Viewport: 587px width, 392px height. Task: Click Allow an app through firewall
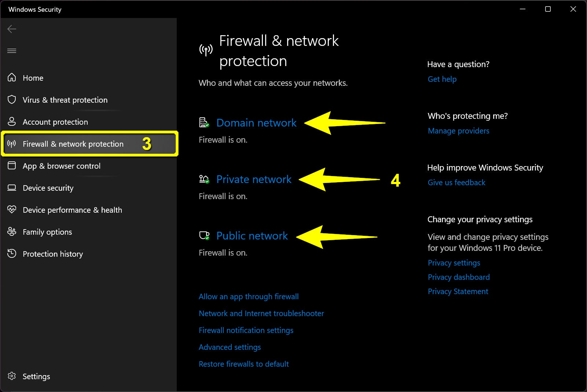(x=249, y=296)
